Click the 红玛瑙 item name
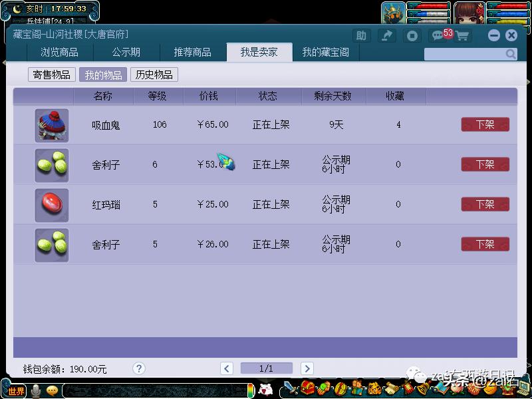 pyautogui.click(x=106, y=205)
